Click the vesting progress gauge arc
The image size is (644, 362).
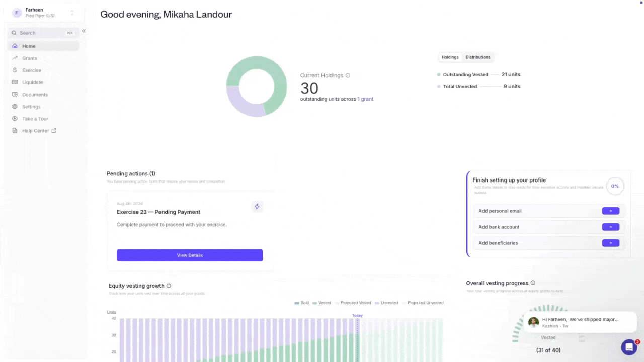(548, 309)
